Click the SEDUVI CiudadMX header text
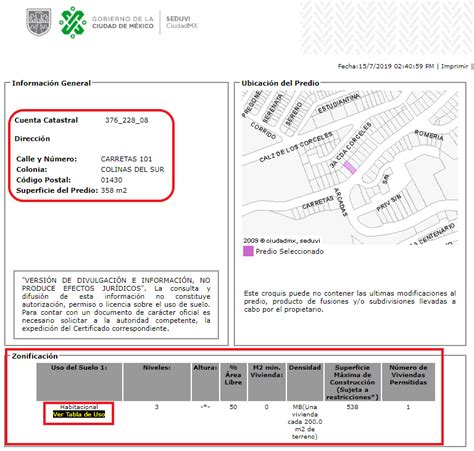Screen dimensions: 474x451 click(182, 22)
